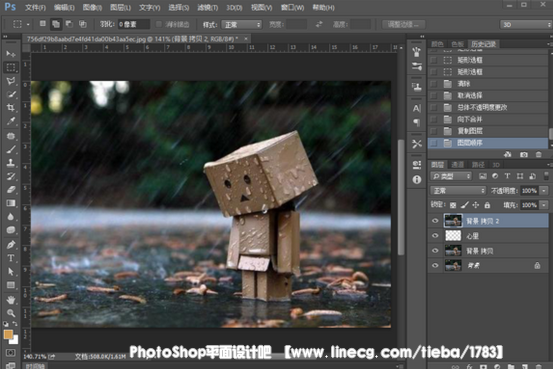
Task: Set history brush source at 向下合并 state
Action: (x=434, y=119)
